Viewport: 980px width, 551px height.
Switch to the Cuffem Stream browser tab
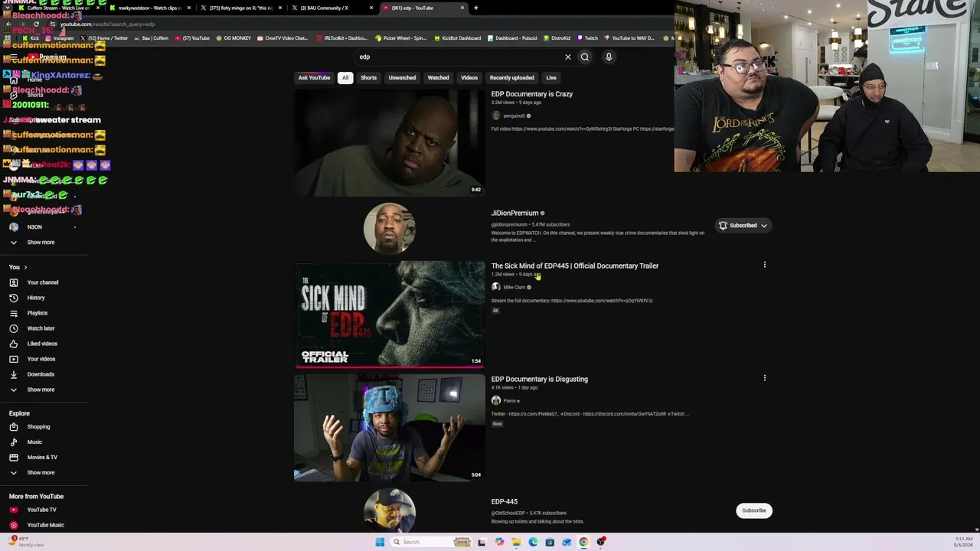click(58, 8)
